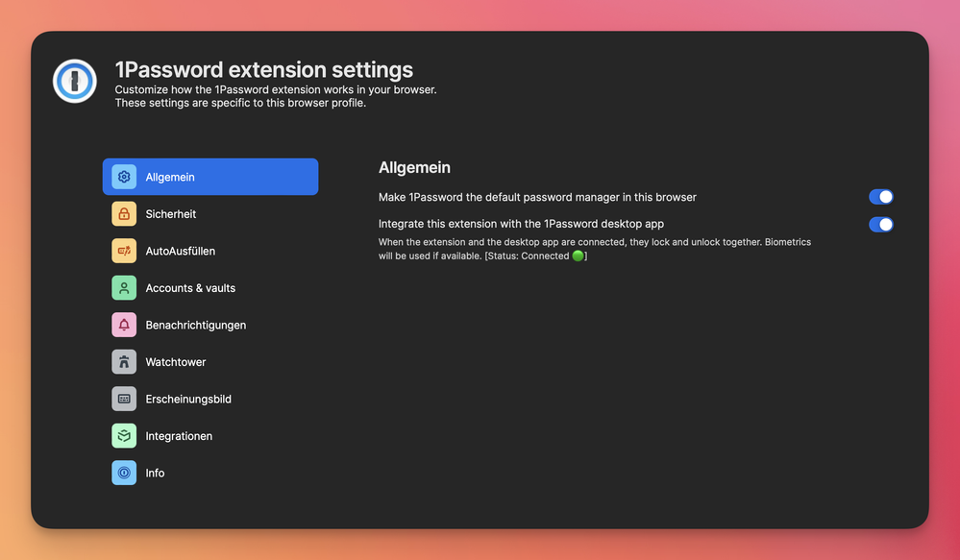The width and height of the screenshot is (960, 560).
Task: Click the green Connected status dot
Action: pyautogui.click(x=578, y=256)
